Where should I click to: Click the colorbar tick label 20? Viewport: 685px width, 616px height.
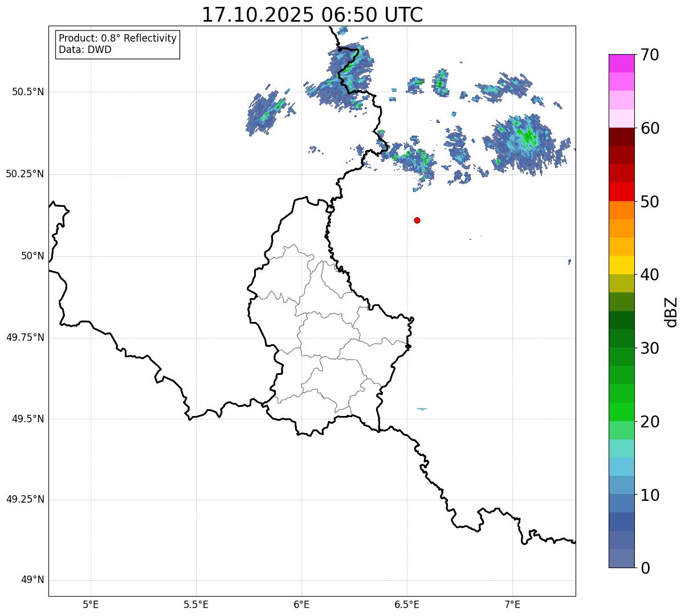(x=650, y=422)
